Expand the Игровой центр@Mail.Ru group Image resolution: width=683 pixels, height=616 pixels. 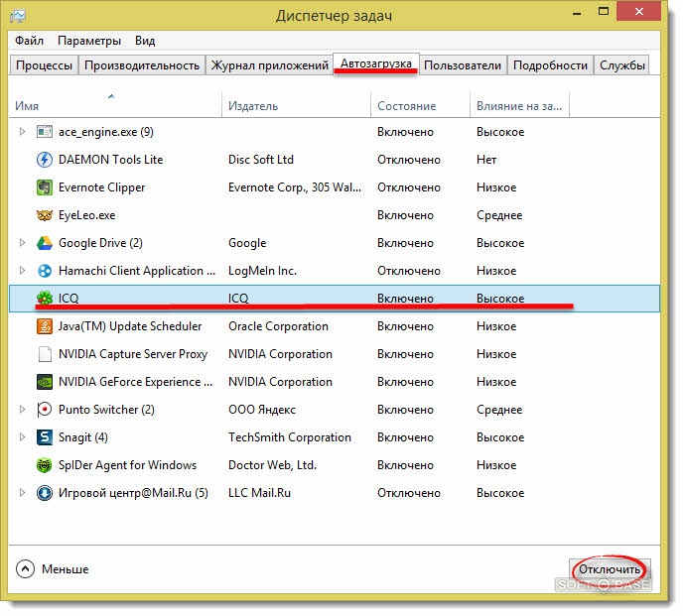pyautogui.click(x=23, y=493)
